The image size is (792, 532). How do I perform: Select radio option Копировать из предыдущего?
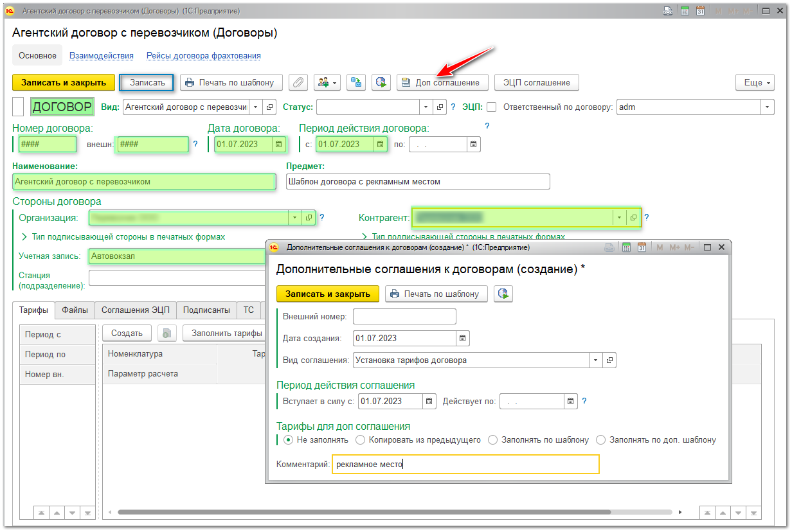pyautogui.click(x=360, y=440)
